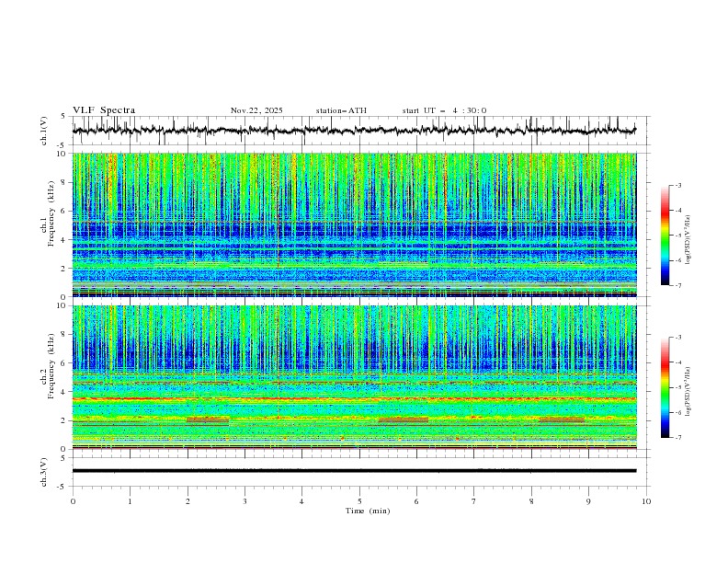This screenshot has width=728, height=563.
Task: Click the 0 minute tick on the time axis
Action: pos(73,501)
